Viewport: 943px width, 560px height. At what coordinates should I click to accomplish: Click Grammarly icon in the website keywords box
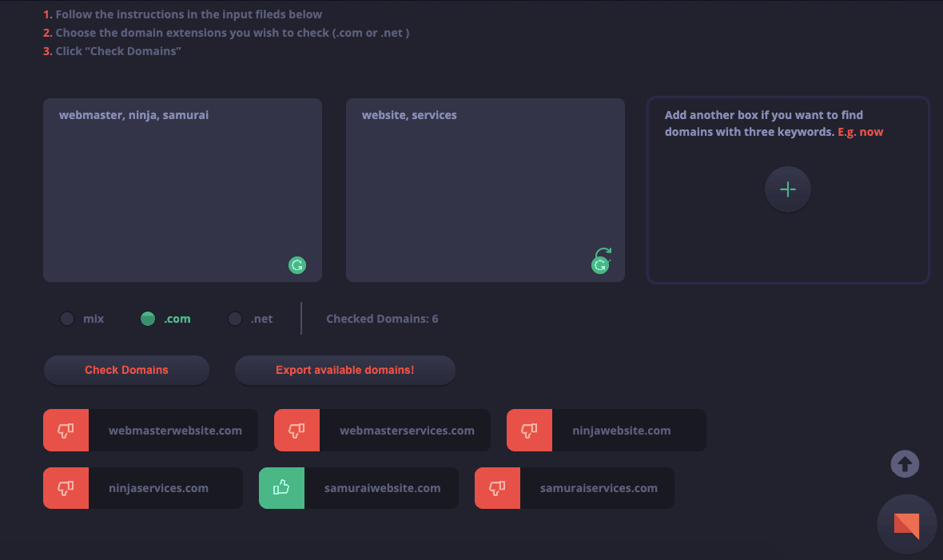tap(600, 265)
